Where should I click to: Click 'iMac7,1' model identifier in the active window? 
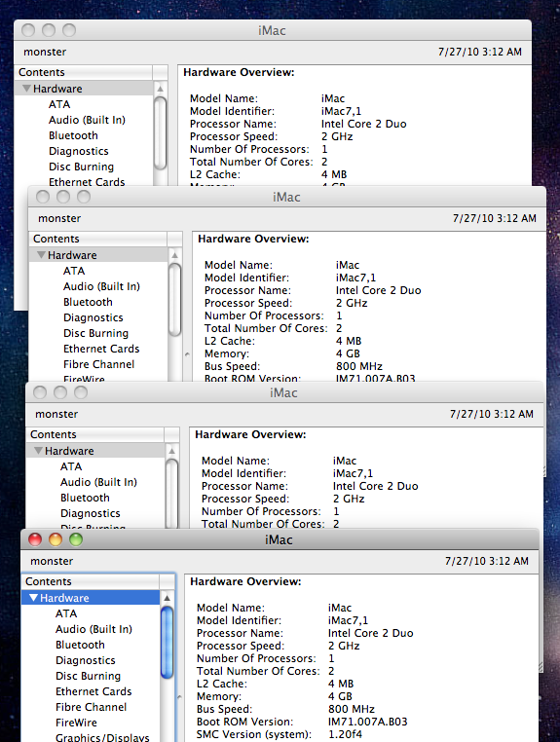pos(348,620)
